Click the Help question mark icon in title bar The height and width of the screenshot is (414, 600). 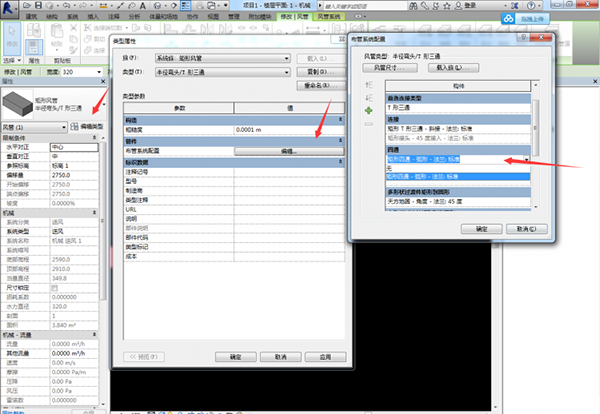click(x=531, y=5)
